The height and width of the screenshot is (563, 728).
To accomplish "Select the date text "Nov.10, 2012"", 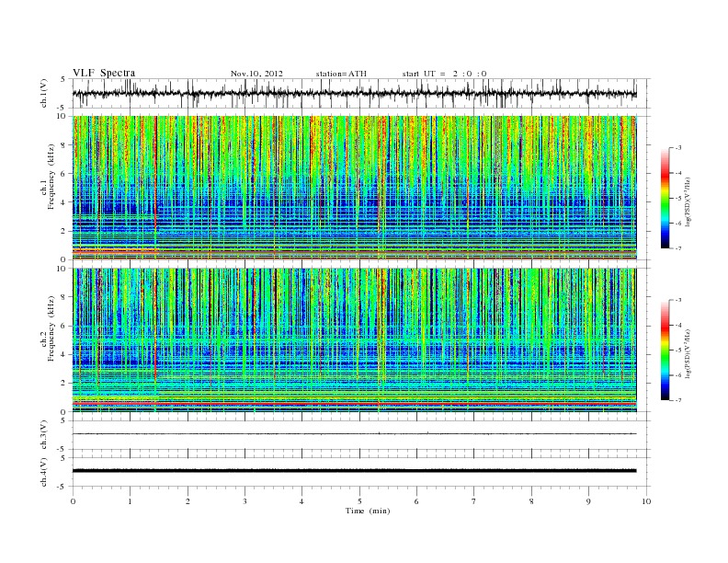I will click(x=256, y=74).
